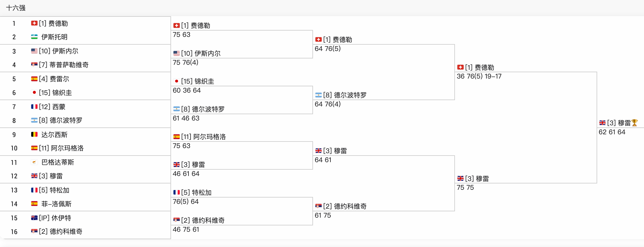This screenshot has height=247, width=644.
Task: Click the Australian flag next to 休伊特
Action: [x=34, y=218]
